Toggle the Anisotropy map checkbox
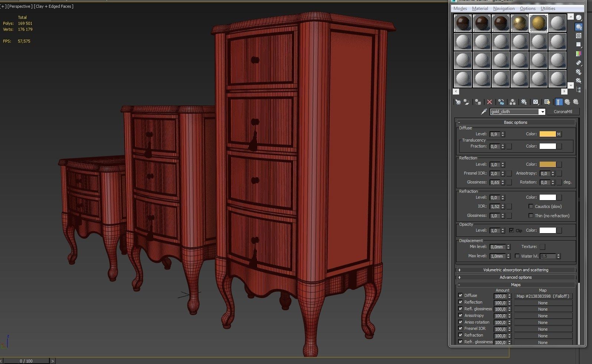This screenshot has height=364, width=592. point(460,315)
